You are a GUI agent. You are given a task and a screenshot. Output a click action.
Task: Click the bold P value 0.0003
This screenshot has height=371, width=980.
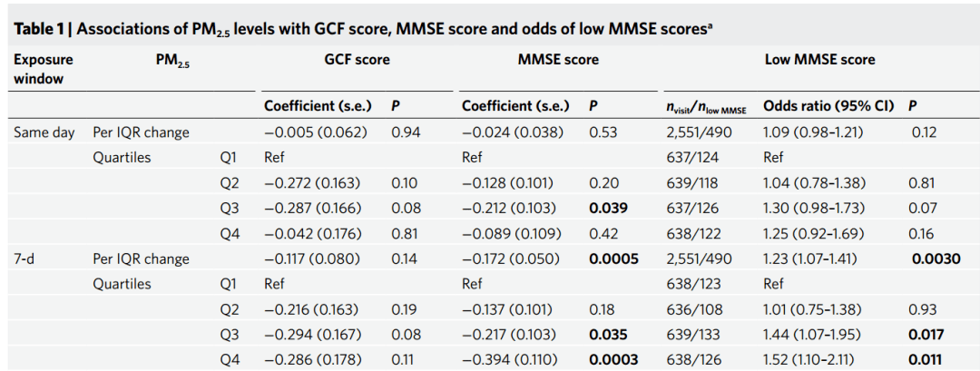(613, 359)
